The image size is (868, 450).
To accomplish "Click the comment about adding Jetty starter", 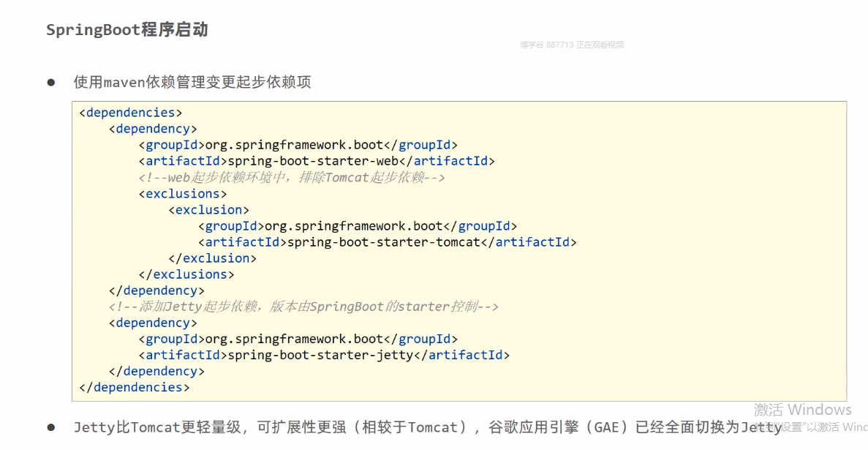I will tap(303, 307).
